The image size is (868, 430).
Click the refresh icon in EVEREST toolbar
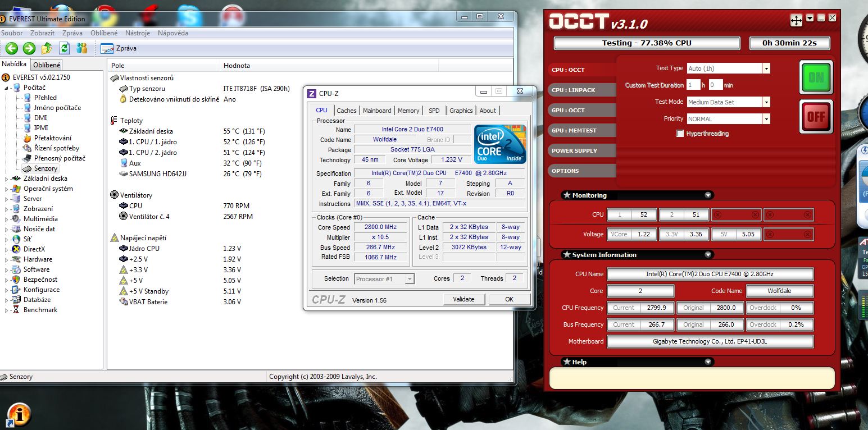65,48
